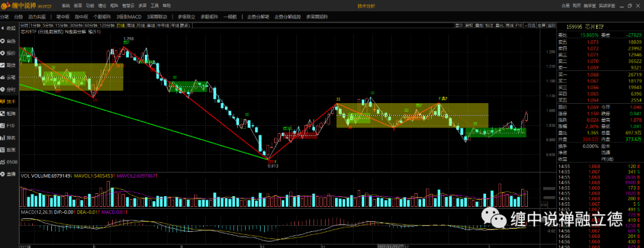The width and height of the screenshot is (644, 248).
Task: Click the 购买 link at top right
Action: pyautogui.click(x=577, y=6)
